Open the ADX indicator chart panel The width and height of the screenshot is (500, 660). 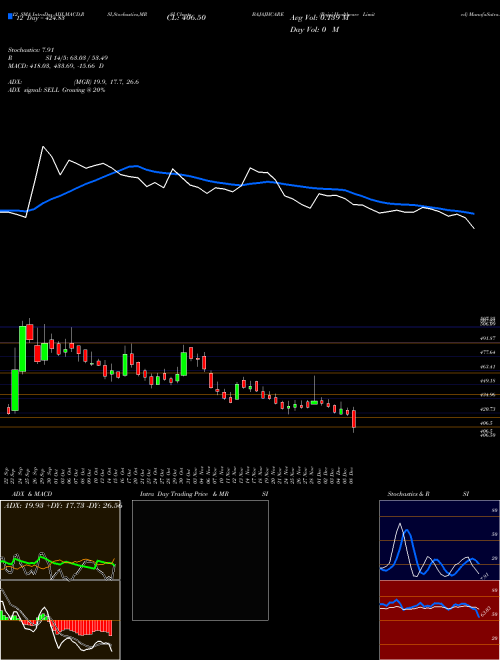tap(60, 540)
